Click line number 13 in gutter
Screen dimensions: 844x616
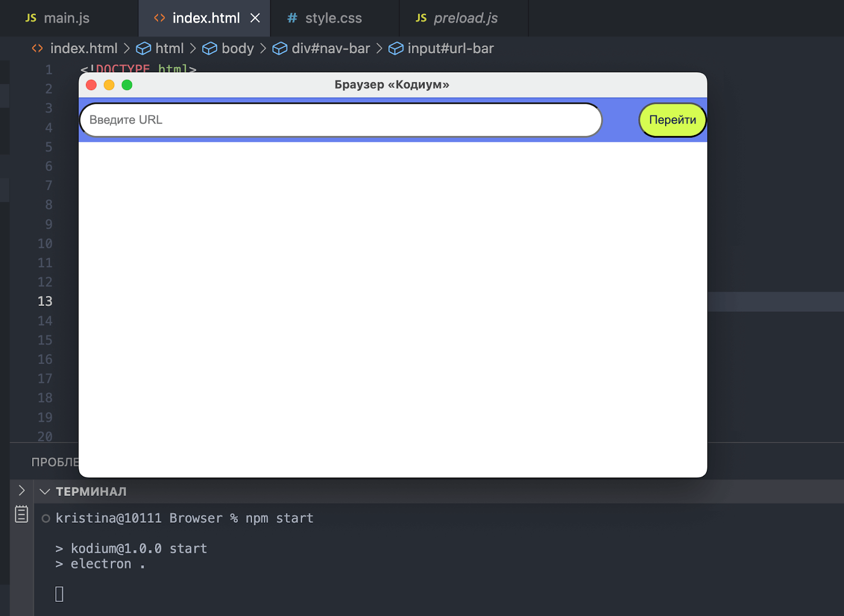coord(45,301)
